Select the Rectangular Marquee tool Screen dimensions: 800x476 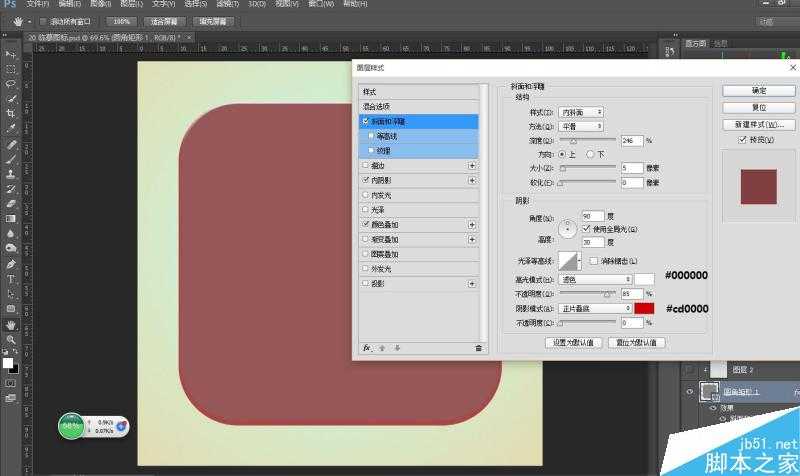click(x=10, y=69)
